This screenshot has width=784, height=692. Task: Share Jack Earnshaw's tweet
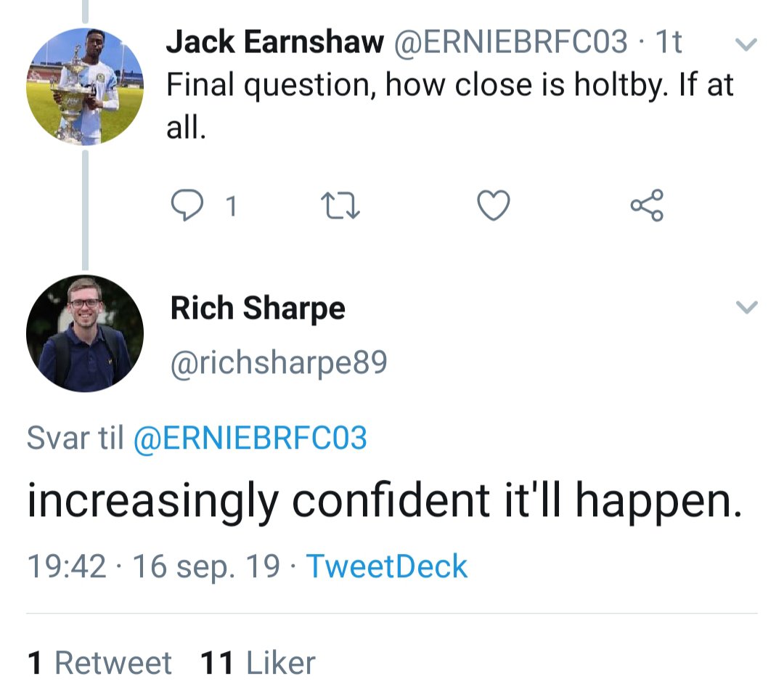646,206
